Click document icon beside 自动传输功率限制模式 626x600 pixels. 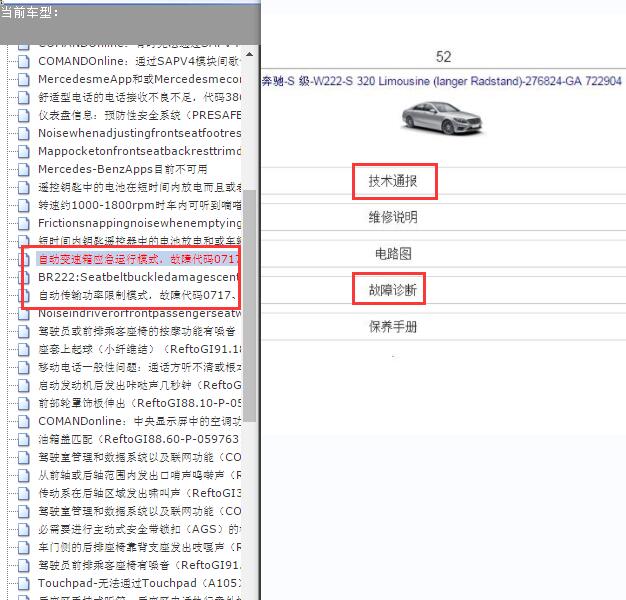point(24,295)
